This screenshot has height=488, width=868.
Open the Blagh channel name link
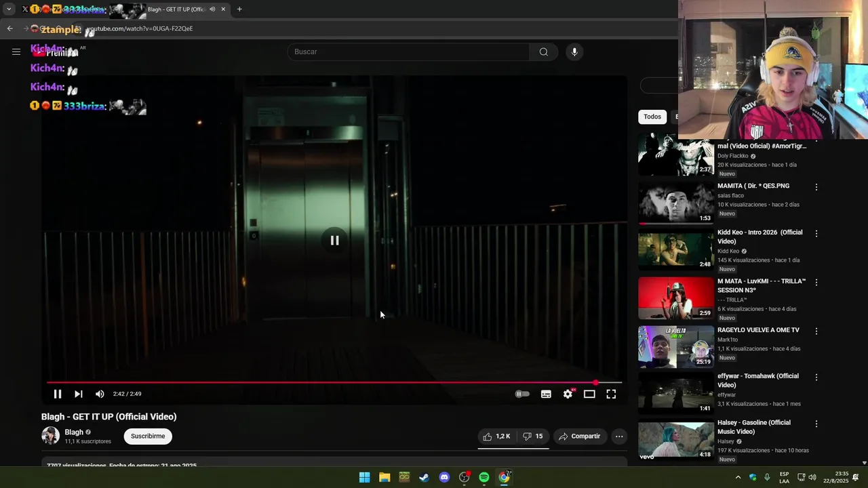pyautogui.click(x=74, y=432)
